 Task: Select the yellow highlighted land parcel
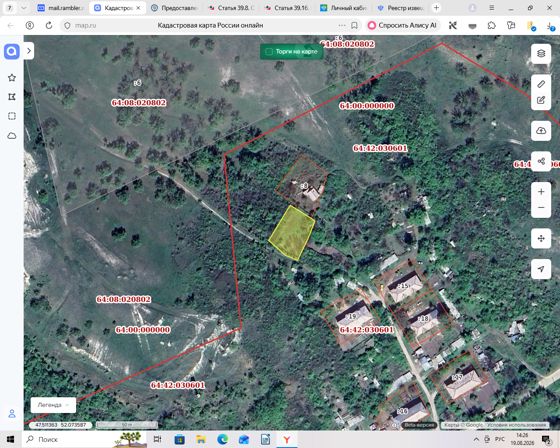tap(292, 233)
